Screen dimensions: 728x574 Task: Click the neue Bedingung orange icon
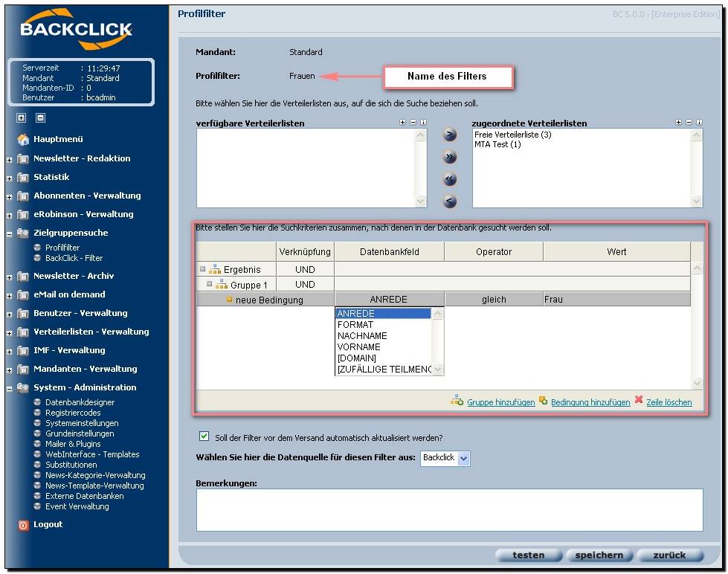229,300
